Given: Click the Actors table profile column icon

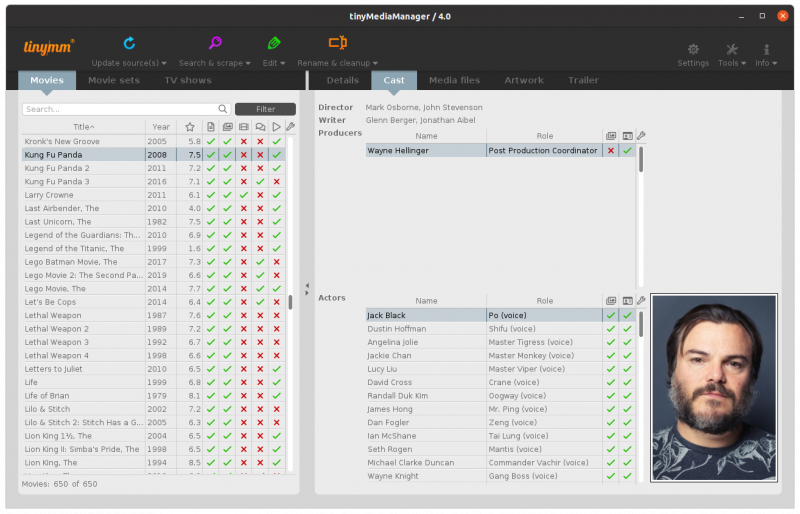Looking at the screenshot, I should 628,301.
